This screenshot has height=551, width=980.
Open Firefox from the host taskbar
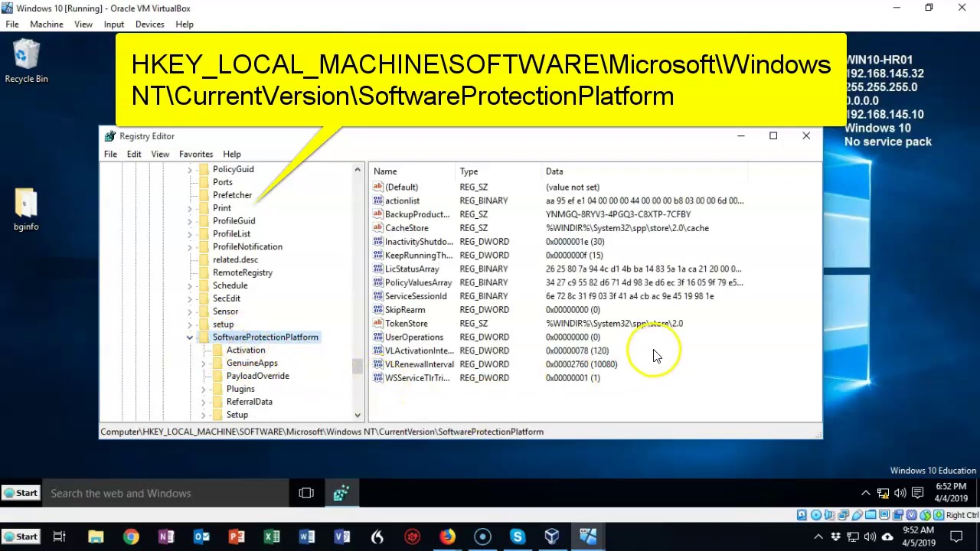(447, 536)
